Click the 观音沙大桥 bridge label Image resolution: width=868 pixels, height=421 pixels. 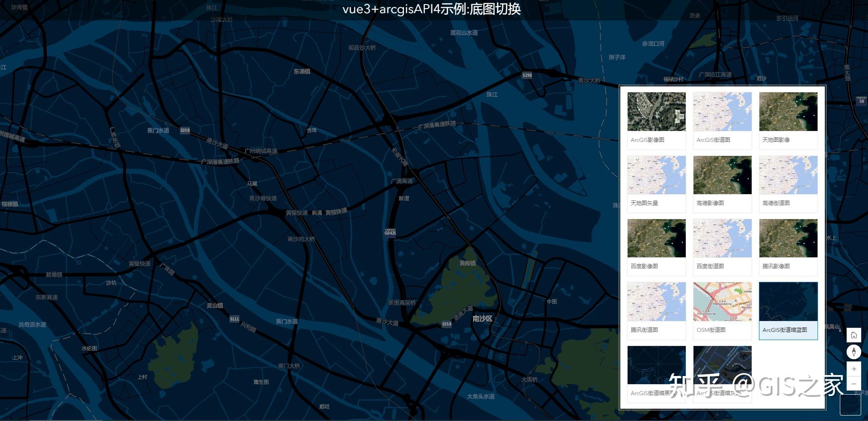tap(362, 48)
